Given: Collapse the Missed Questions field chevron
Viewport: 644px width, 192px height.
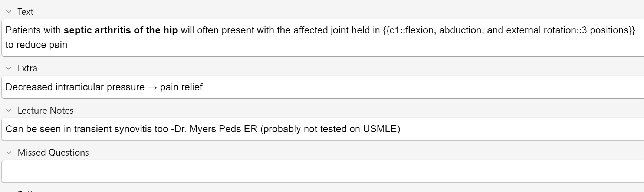Looking at the screenshot, I should (x=9, y=153).
